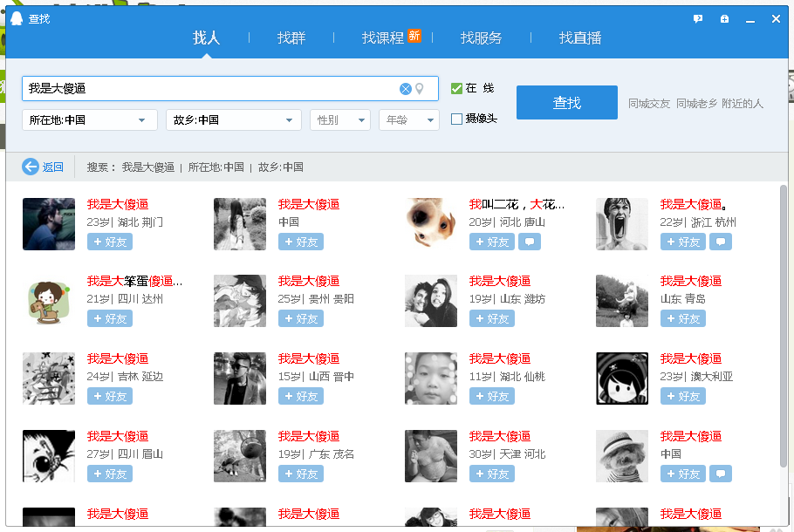The height and width of the screenshot is (532, 794).
Task: Open the dog avatar of 河北 唐山 user
Action: tap(431, 224)
